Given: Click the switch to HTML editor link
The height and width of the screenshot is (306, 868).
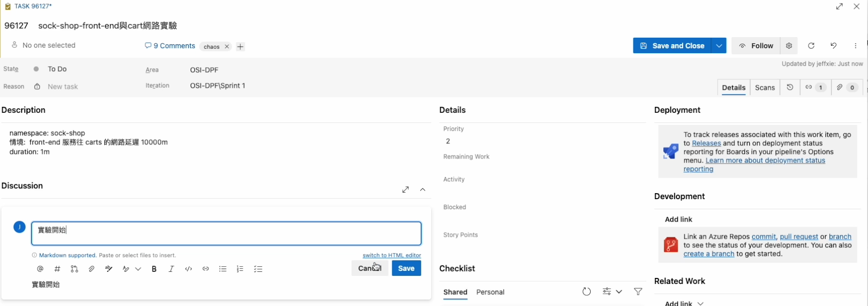Looking at the screenshot, I should point(392,255).
